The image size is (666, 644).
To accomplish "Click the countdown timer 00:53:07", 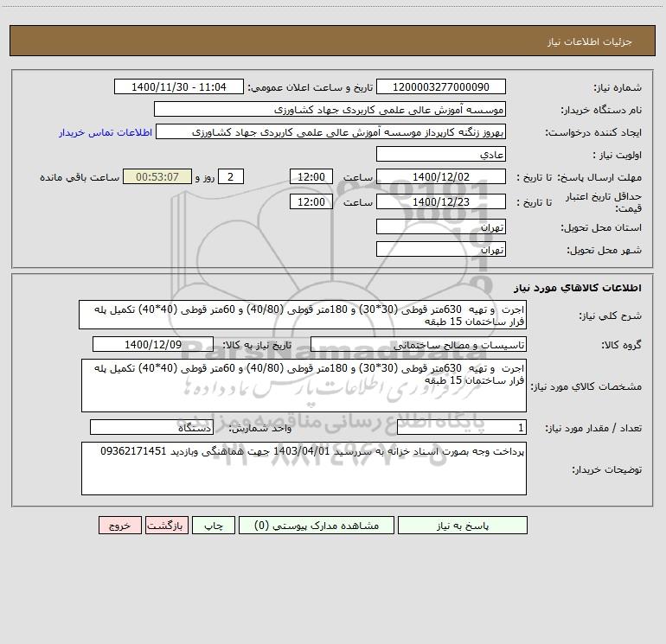I will tap(157, 176).
